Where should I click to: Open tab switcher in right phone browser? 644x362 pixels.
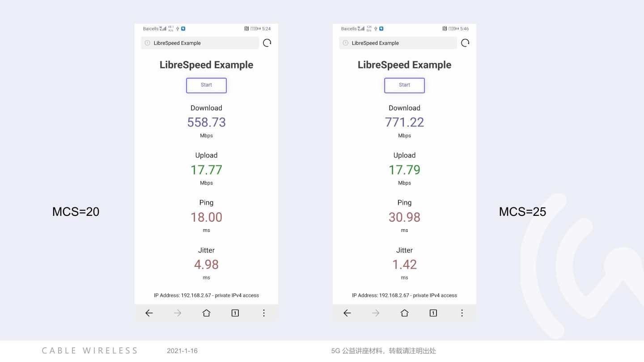433,313
